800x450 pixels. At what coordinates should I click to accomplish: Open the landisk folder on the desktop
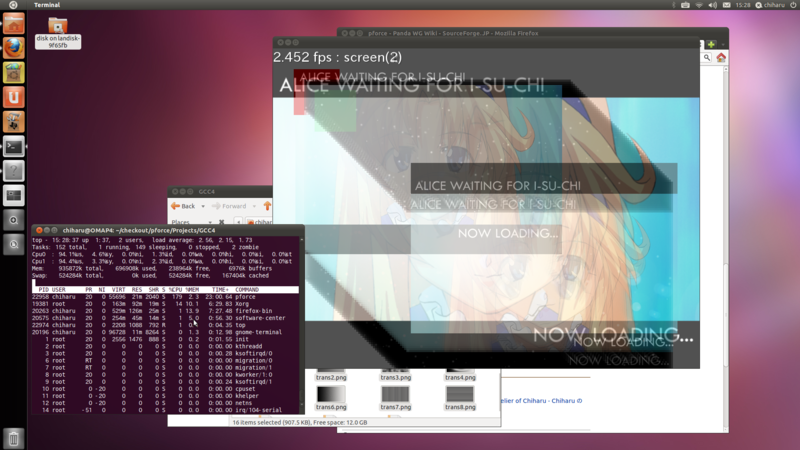[x=58, y=33]
